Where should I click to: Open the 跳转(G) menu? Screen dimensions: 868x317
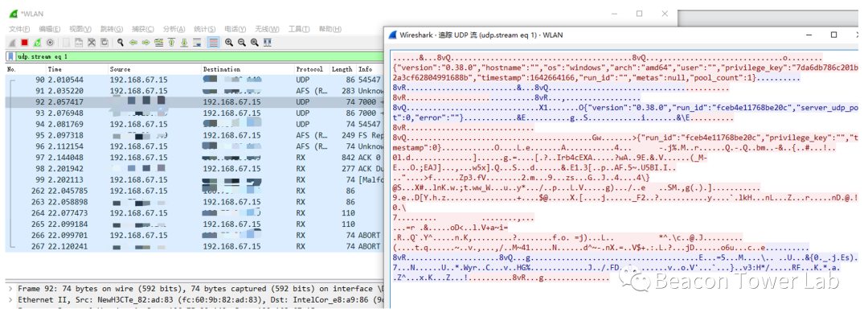(111, 30)
